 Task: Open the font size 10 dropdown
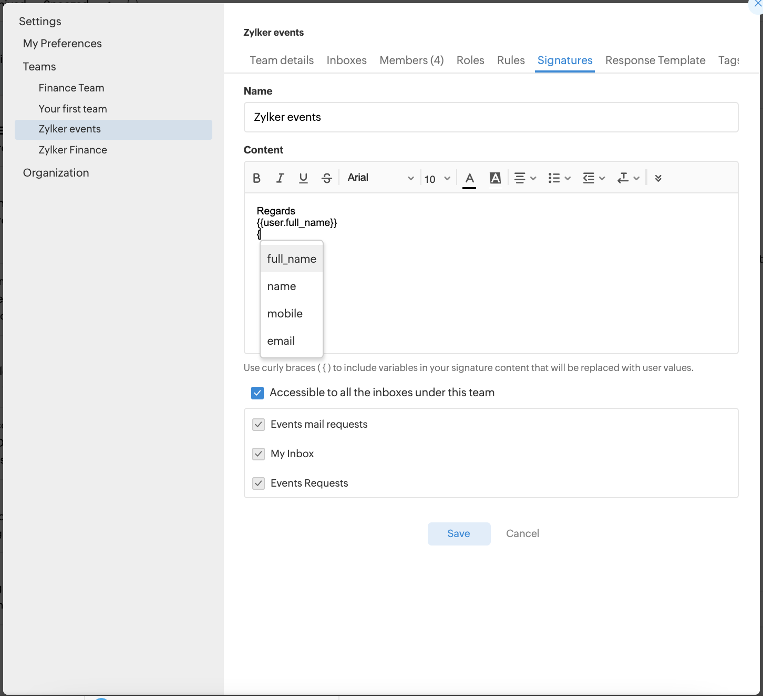click(x=437, y=179)
